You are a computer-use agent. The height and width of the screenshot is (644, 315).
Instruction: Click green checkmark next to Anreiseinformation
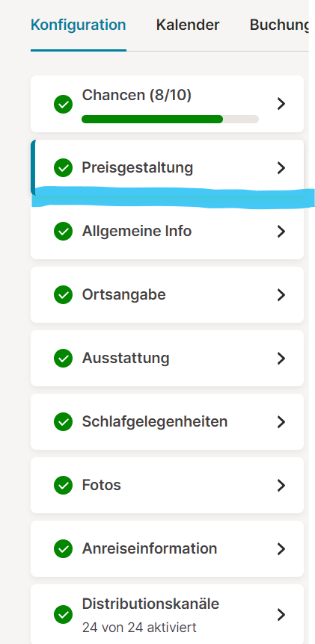tap(64, 548)
